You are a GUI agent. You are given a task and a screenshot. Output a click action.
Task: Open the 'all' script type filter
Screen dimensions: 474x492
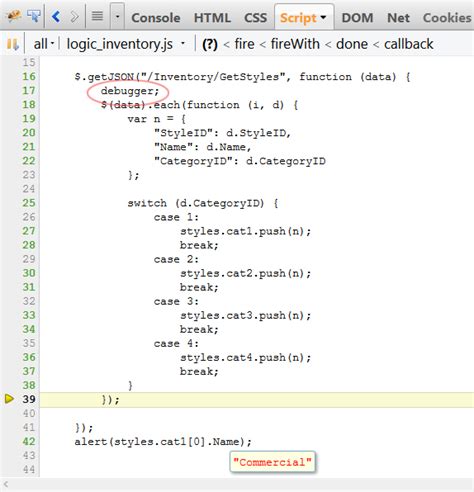click(x=44, y=44)
